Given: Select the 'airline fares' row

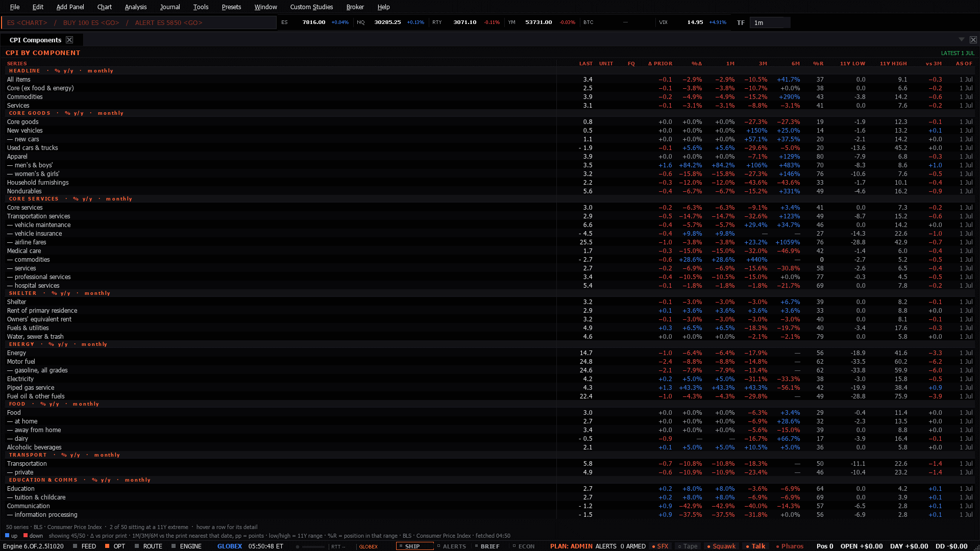Looking at the screenshot, I should [490, 242].
